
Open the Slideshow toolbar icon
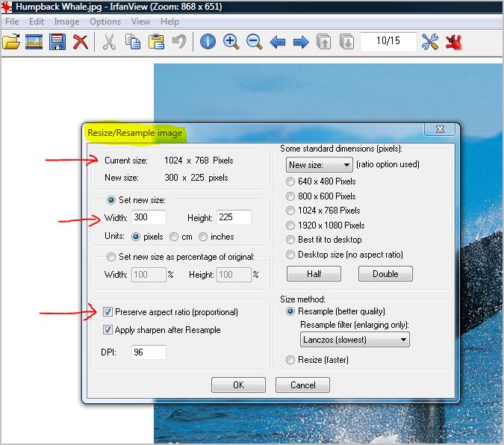34,42
